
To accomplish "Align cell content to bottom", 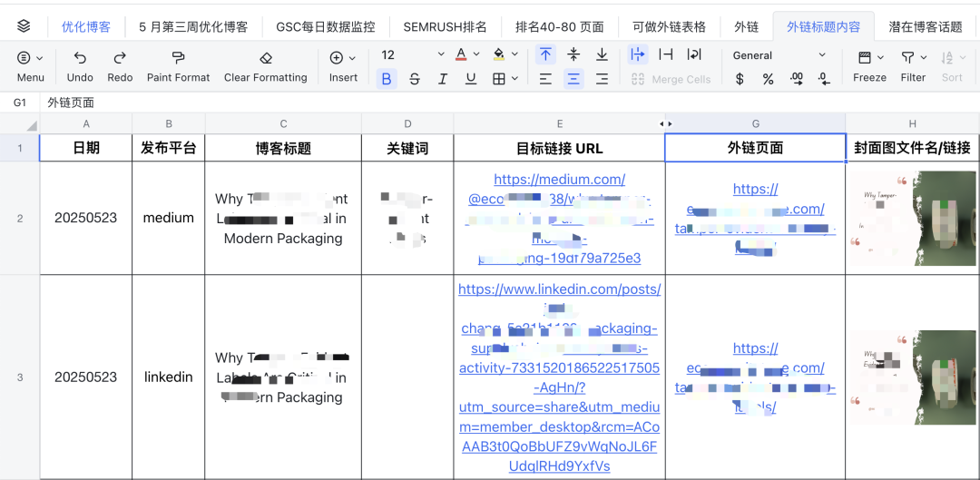I will coord(602,55).
